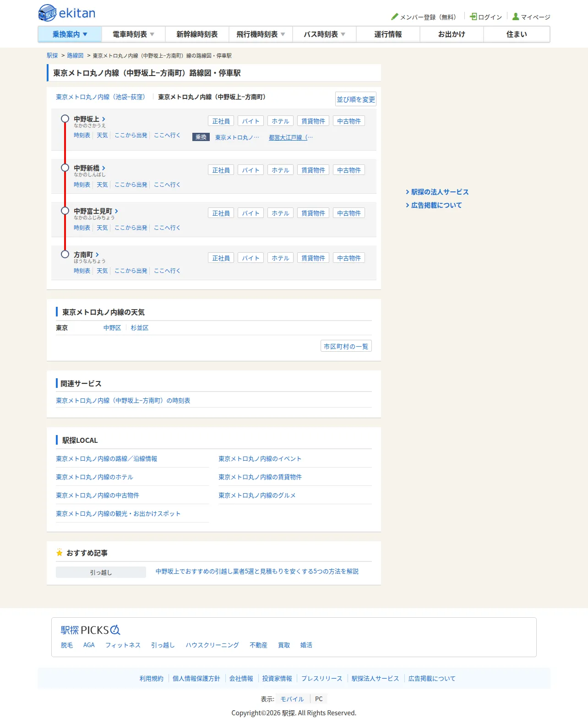
Task: Click the 中野新橋 station name
Action: [87, 168]
